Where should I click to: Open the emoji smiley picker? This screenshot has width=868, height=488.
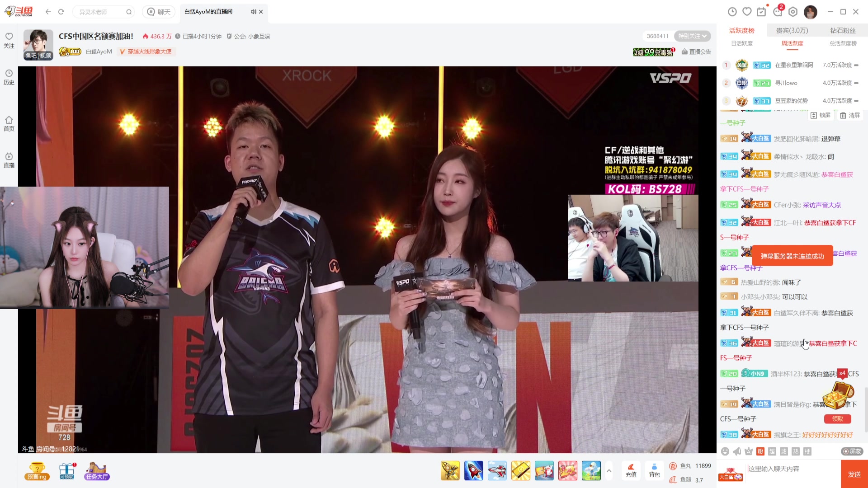click(x=725, y=451)
